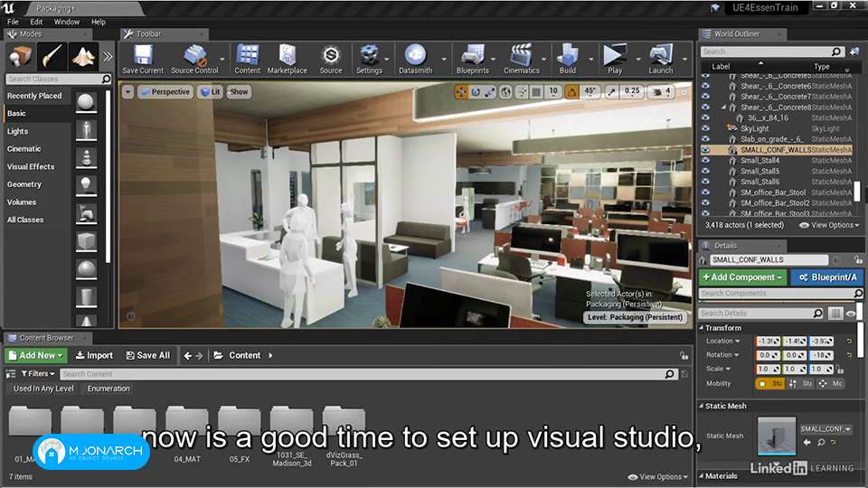
Task: Click the Static Mesh thumbnail in Details
Action: tap(776, 436)
